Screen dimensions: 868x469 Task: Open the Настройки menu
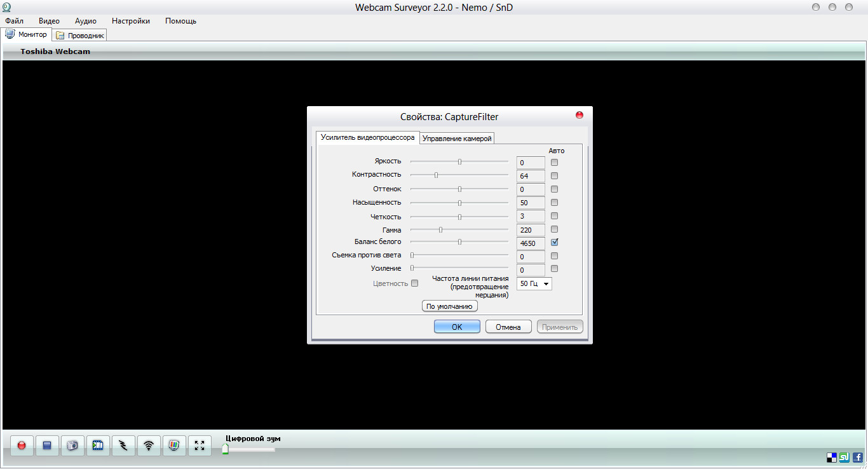tap(130, 21)
